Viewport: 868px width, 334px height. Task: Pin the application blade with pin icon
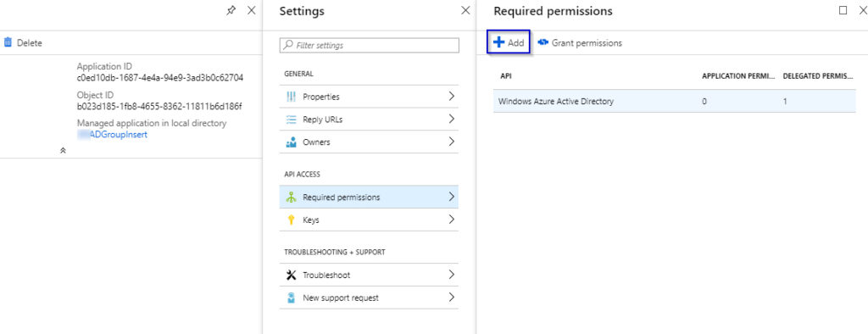point(231,10)
